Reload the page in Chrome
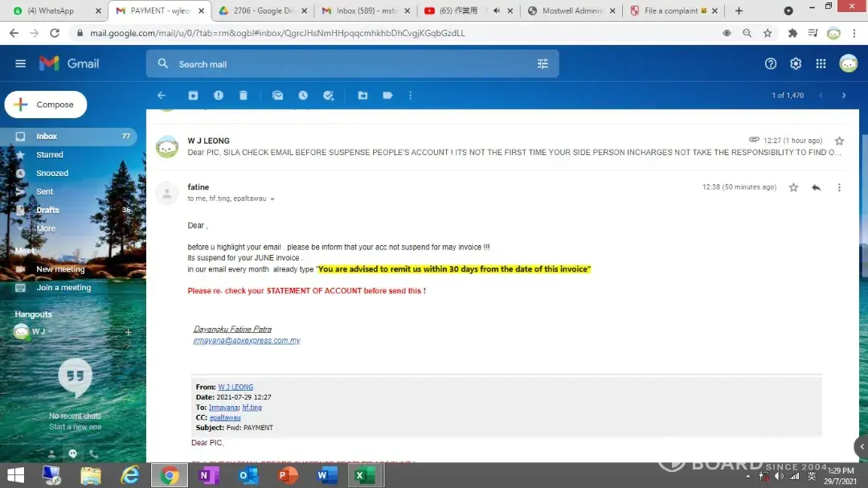Image resolution: width=868 pixels, height=488 pixels. tap(55, 33)
